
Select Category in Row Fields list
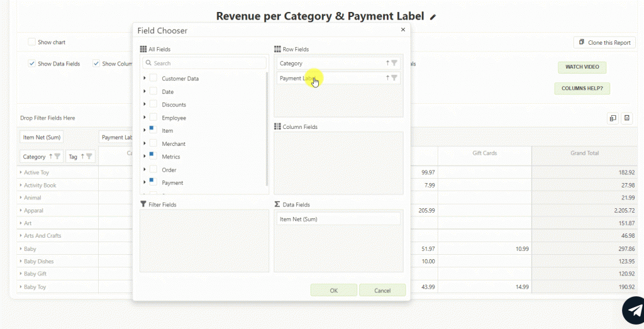(338, 64)
